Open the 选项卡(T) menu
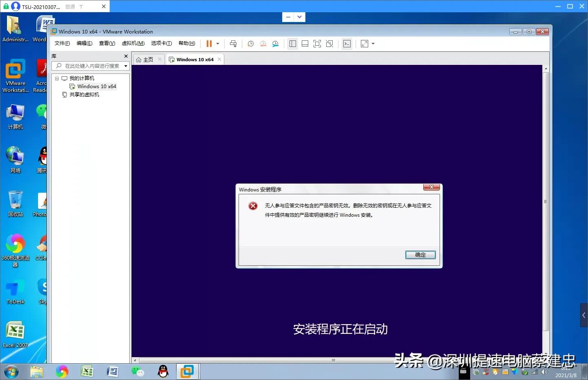 point(161,43)
